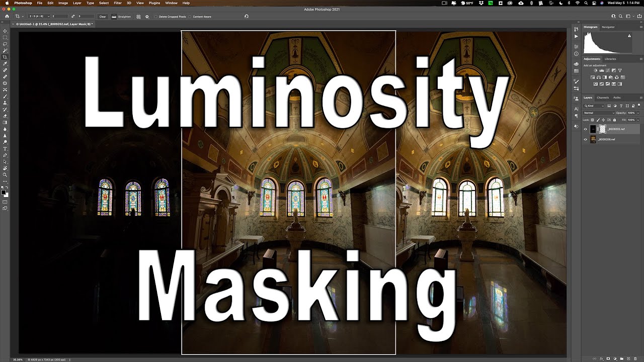This screenshot has height=362, width=644.
Task: Go to Photoshop Home screen
Action: [x=7, y=17]
